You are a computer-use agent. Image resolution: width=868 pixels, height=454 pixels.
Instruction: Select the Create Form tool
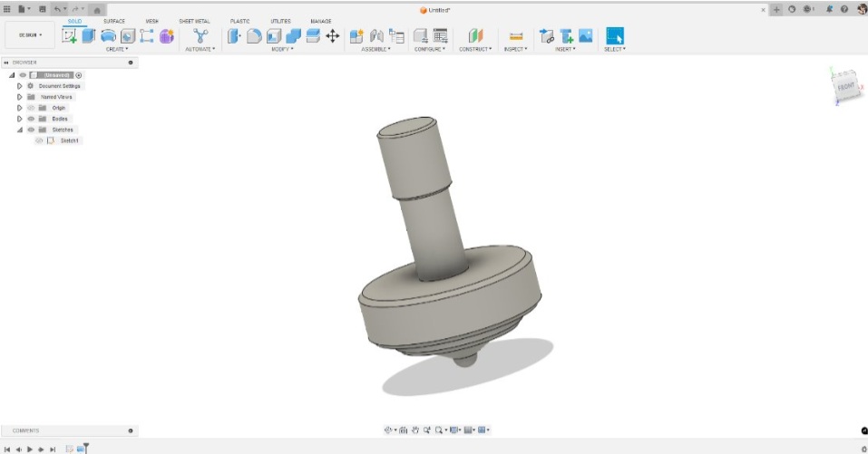167,36
